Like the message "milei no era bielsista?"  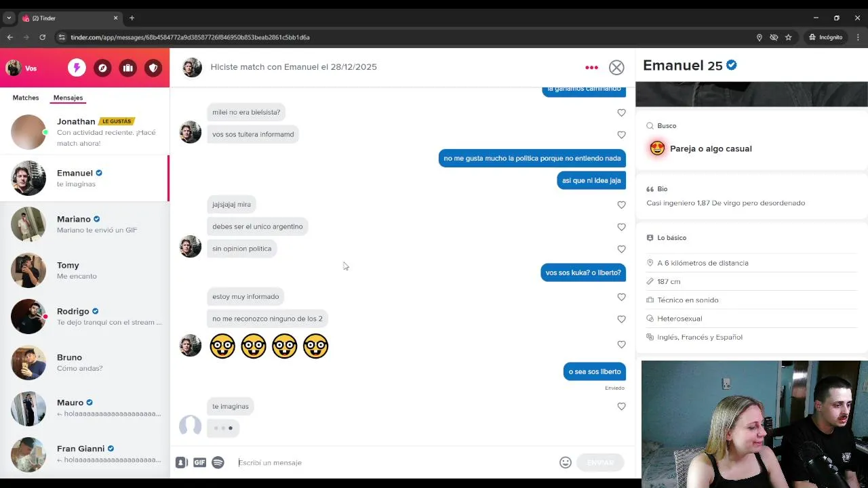click(x=621, y=113)
